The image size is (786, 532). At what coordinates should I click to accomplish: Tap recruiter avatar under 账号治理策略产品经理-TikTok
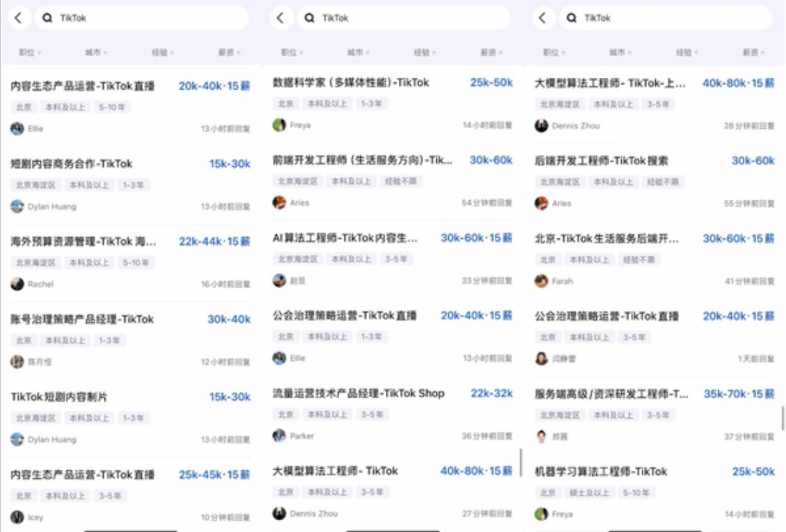(x=17, y=362)
